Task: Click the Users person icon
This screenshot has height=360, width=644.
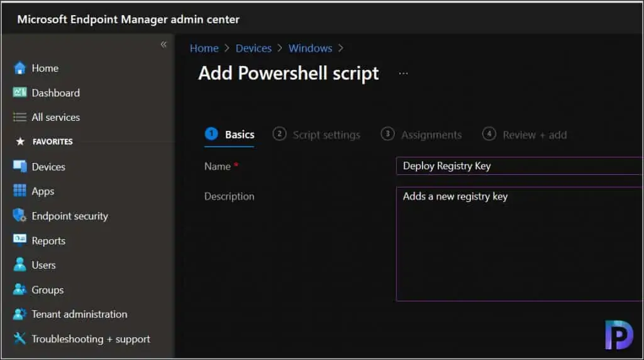Action: [19, 265]
